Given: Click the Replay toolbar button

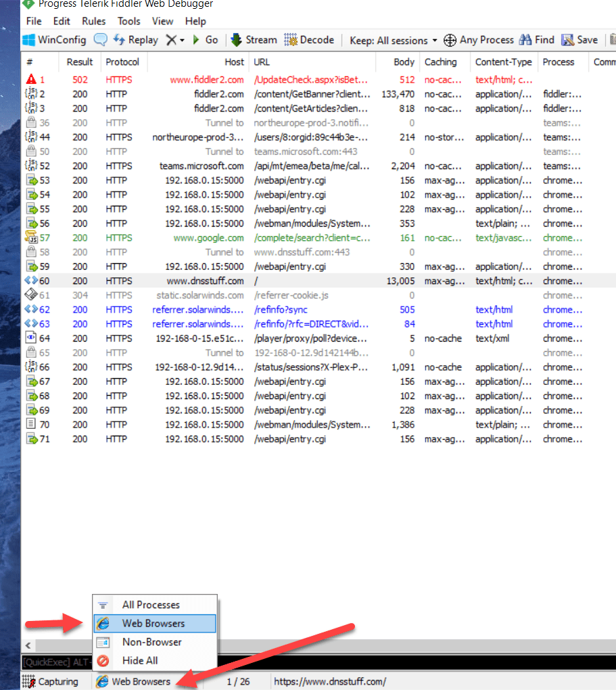Looking at the screenshot, I should 135,40.
